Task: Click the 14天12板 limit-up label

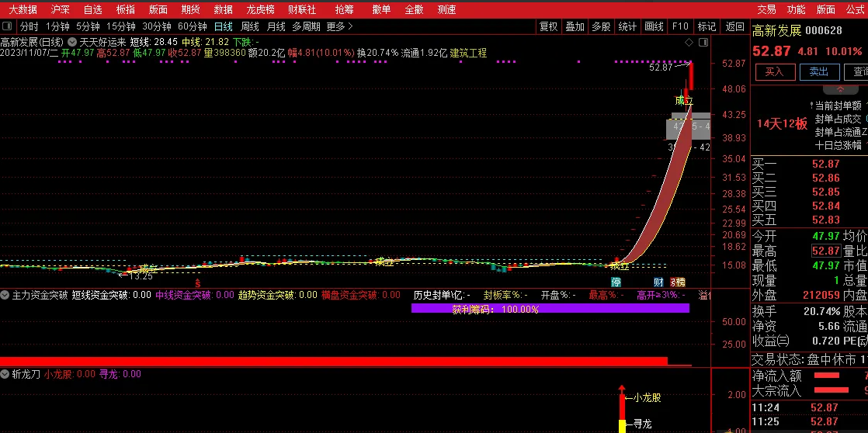Action: 782,123
